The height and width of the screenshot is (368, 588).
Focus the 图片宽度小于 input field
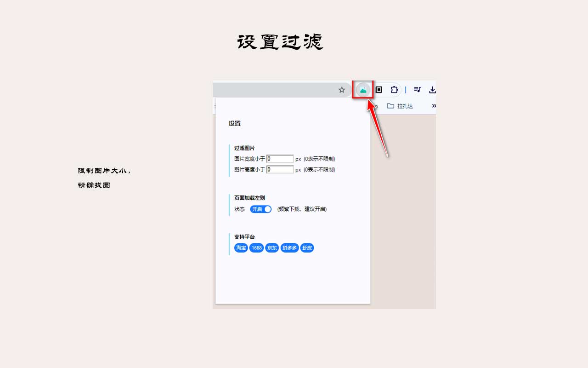coord(280,159)
